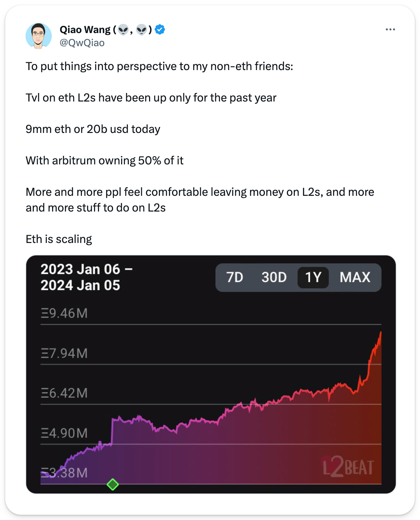This screenshot has width=420, height=520.
Task: Click the second alien emoji in name
Action: click(x=142, y=30)
